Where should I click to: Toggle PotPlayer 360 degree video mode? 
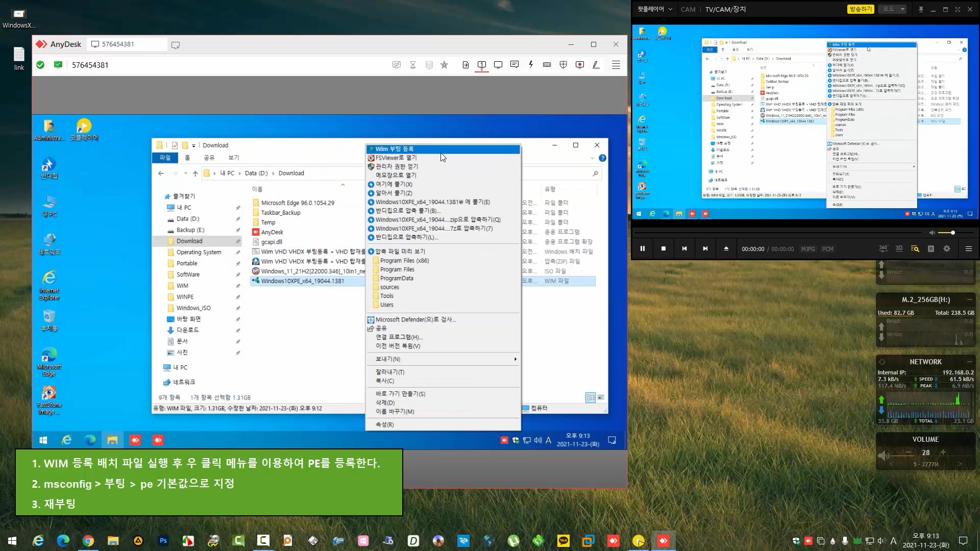(884, 248)
